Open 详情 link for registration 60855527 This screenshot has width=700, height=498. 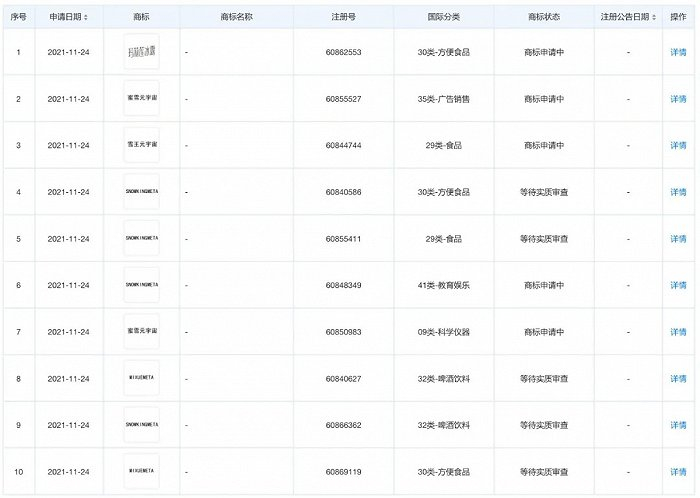(x=678, y=99)
